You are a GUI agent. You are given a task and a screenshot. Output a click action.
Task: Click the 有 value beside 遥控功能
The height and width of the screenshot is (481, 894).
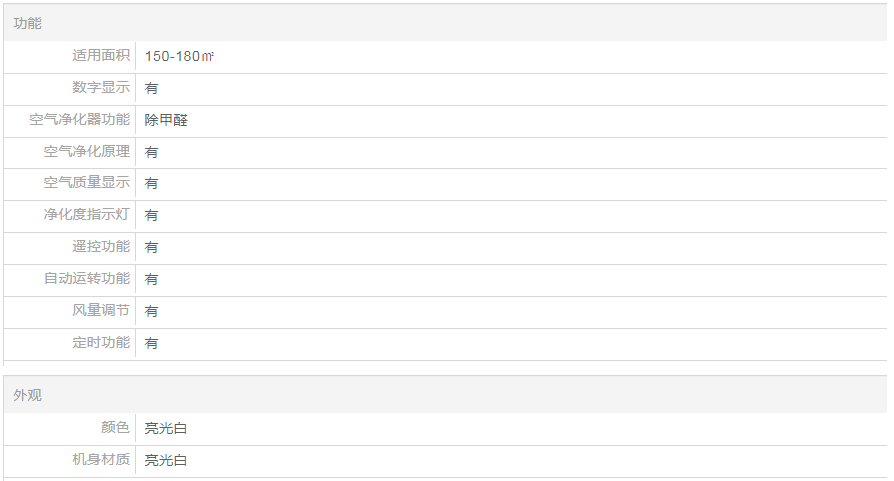click(x=152, y=247)
